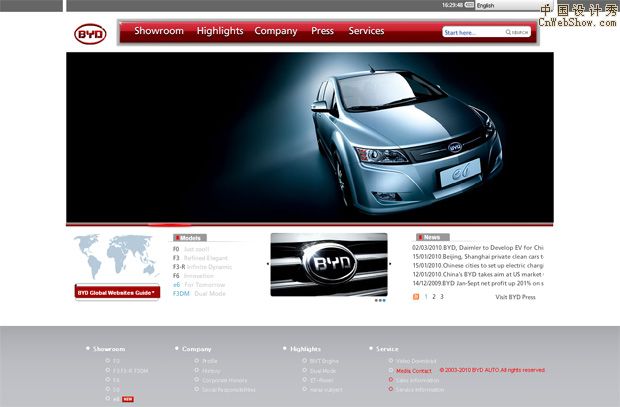Click the BYD grille emblem picture
The height and width of the screenshot is (407, 620).
tap(329, 265)
